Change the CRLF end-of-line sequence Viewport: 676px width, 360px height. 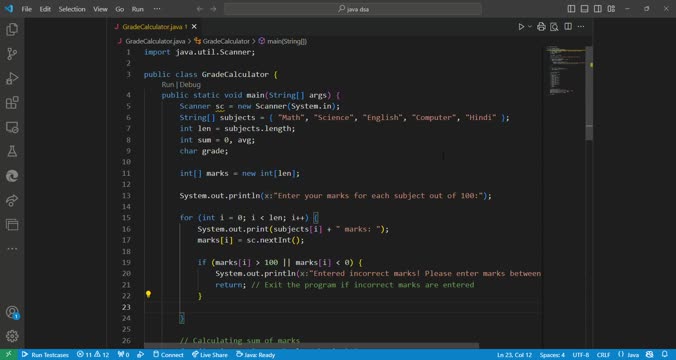pos(603,355)
